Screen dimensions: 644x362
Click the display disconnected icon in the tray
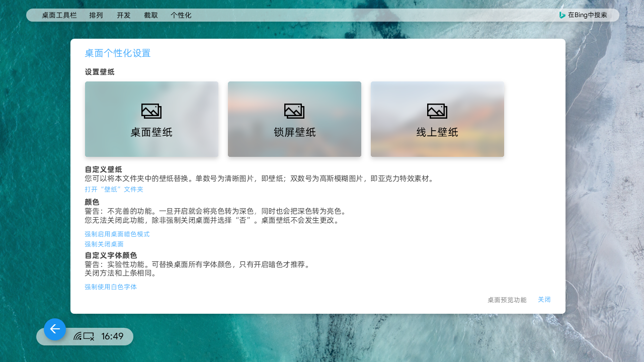[x=89, y=336]
